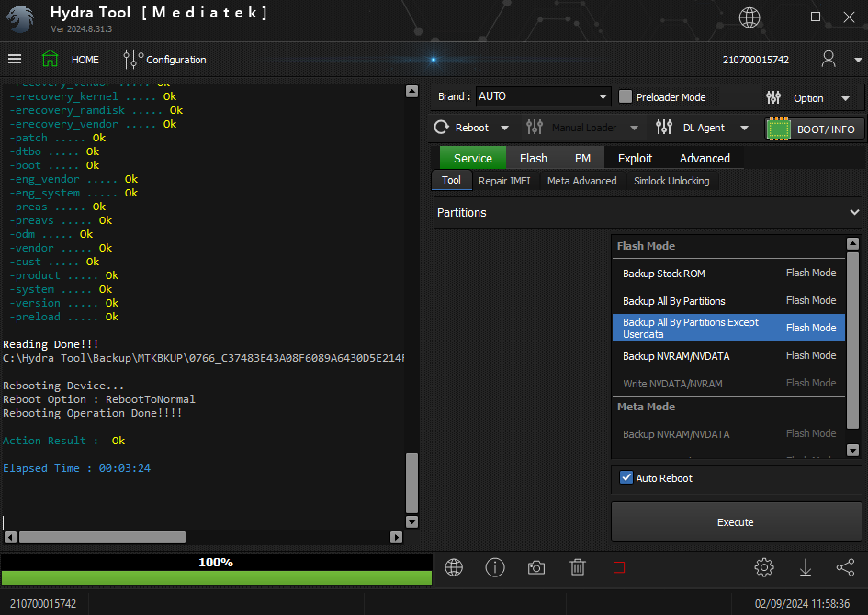Select Backup NVRAM/NVDATA under Meta Mode
868x615 pixels.
729,434
